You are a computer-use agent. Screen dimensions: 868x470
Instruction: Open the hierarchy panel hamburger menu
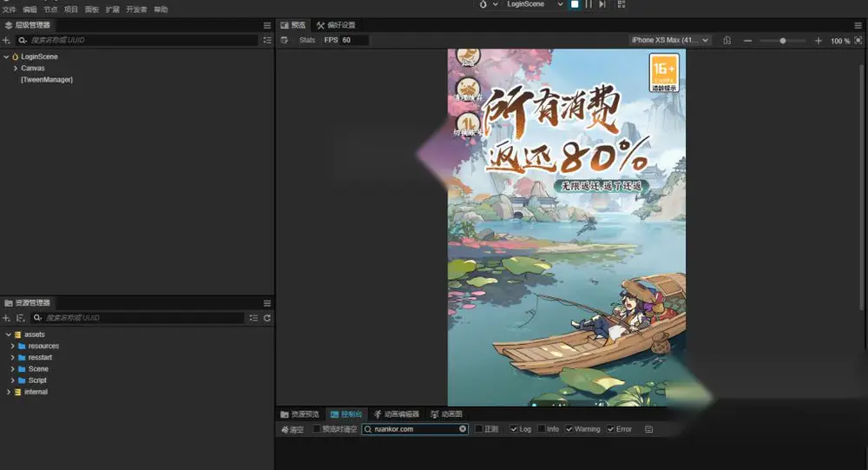tap(267, 25)
